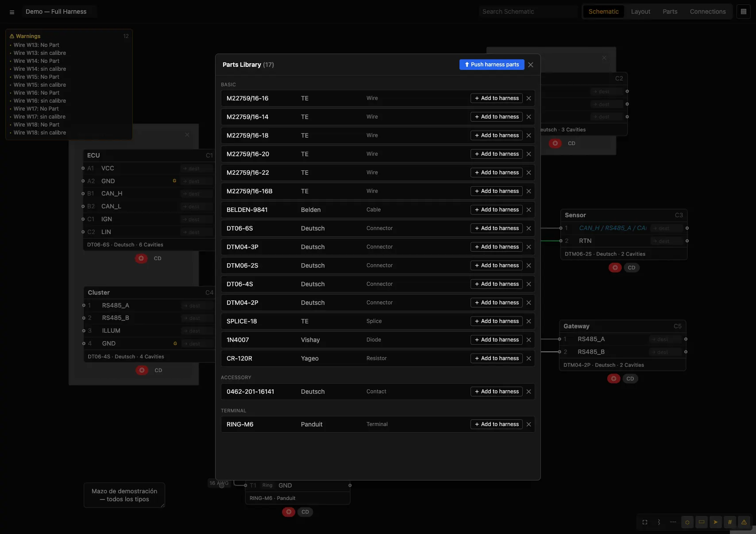
Task: Add BELDEN-9841 cable to harness
Action: tap(497, 210)
